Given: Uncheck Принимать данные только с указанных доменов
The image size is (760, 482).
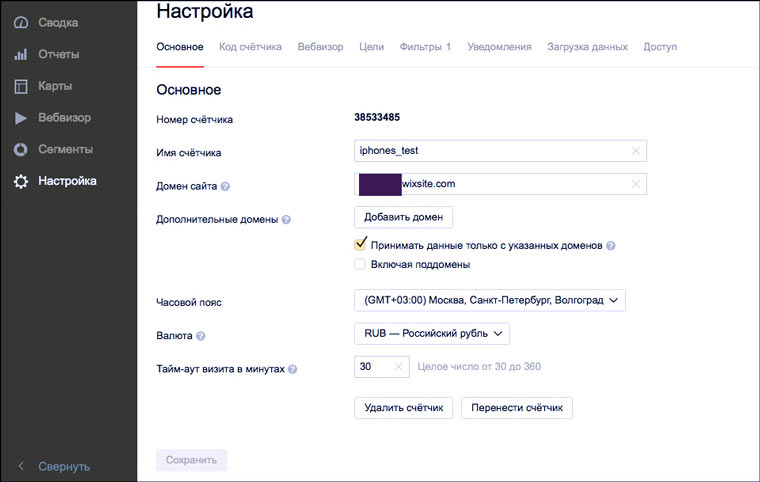Looking at the screenshot, I should [360, 244].
